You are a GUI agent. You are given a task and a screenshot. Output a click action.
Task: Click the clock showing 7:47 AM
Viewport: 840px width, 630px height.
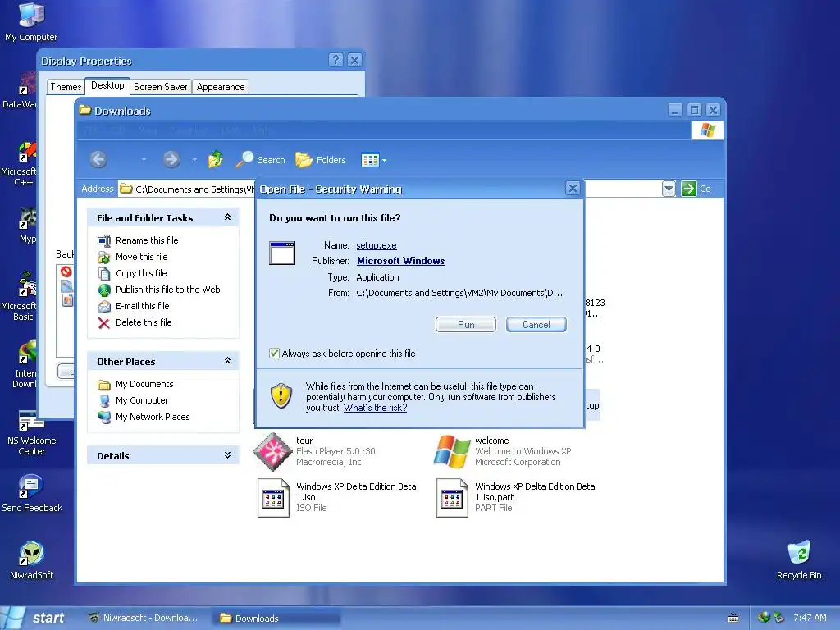810,618
